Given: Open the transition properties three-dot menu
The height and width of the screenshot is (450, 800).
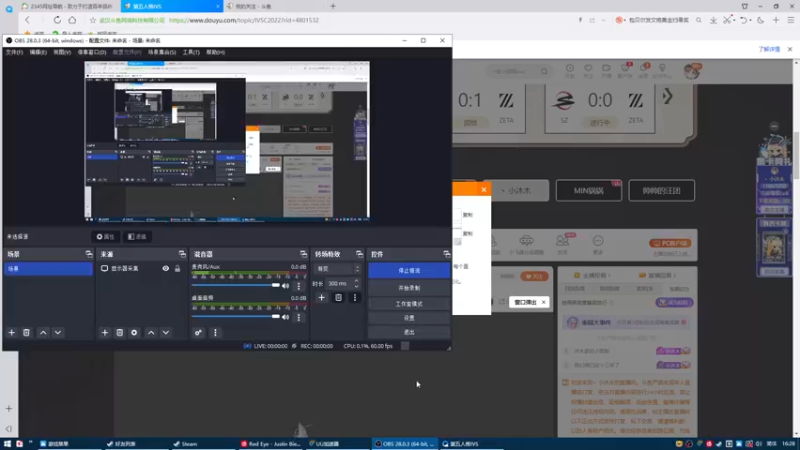Looking at the screenshot, I should point(355,297).
